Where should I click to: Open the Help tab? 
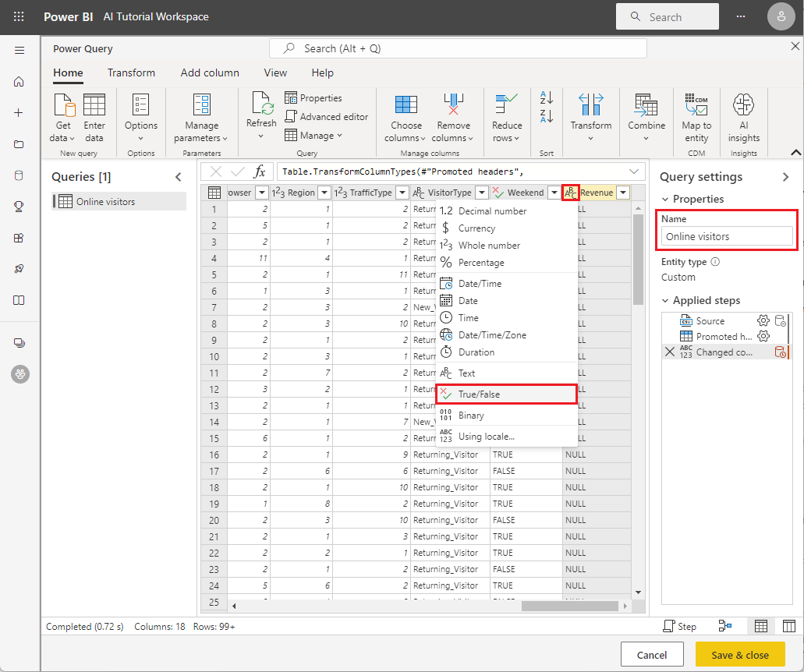323,73
